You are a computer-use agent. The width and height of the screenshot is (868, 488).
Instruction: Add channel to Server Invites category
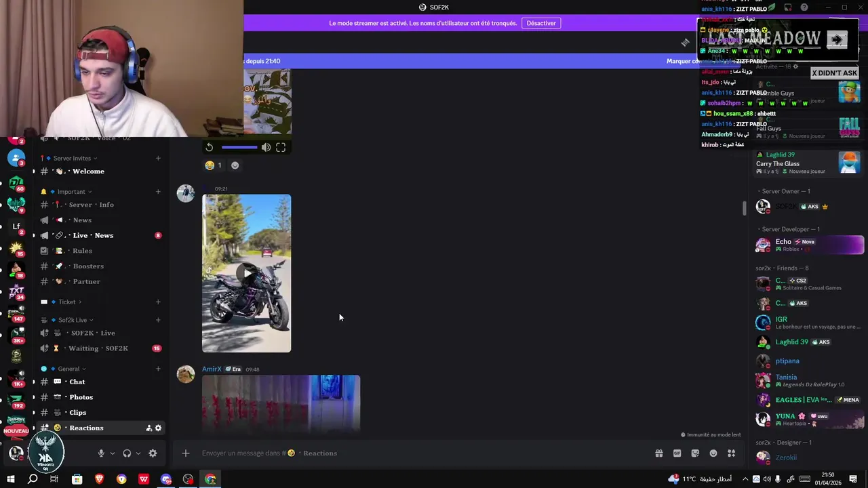tap(158, 159)
